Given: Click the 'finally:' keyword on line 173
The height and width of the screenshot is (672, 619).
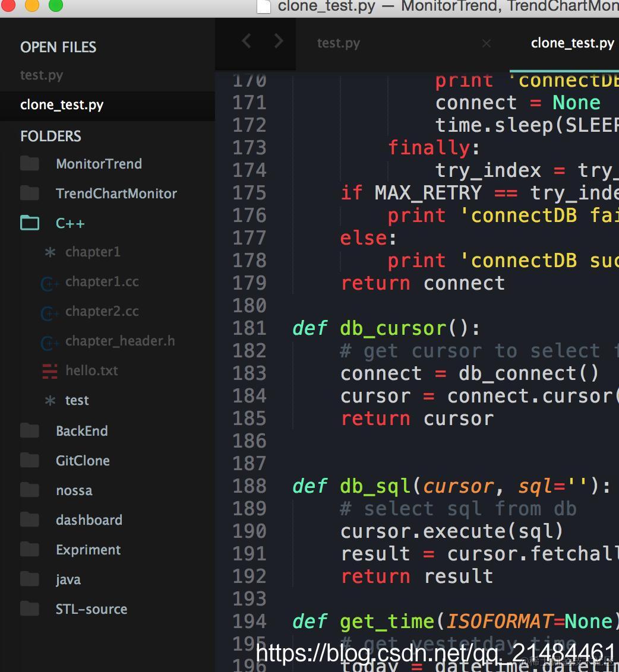Looking at the screenshot, I should click(x=433, y=148).
